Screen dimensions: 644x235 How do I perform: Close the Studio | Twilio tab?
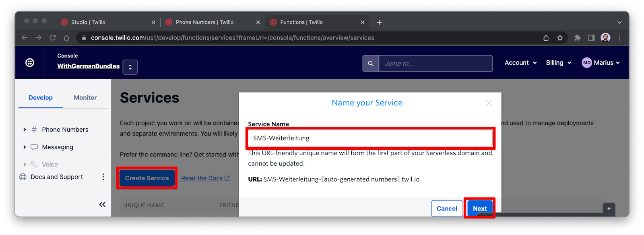(153, 23)
